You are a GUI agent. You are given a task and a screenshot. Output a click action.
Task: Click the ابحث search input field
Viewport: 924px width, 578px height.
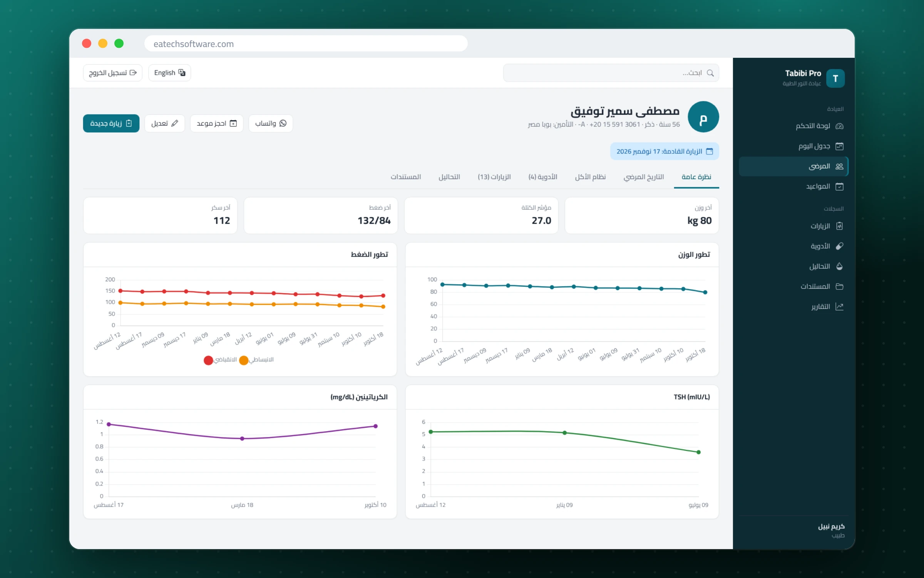click(x=611, y=73)
